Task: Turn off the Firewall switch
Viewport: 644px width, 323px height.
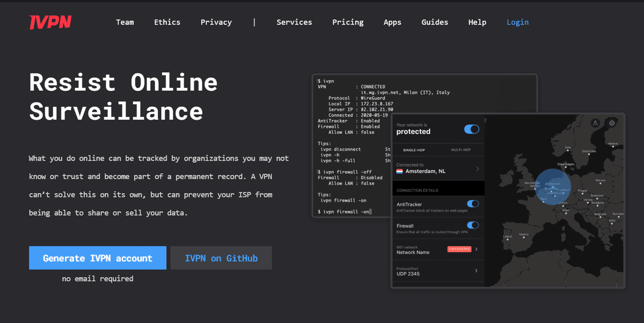Action: [x=473, y=225]
